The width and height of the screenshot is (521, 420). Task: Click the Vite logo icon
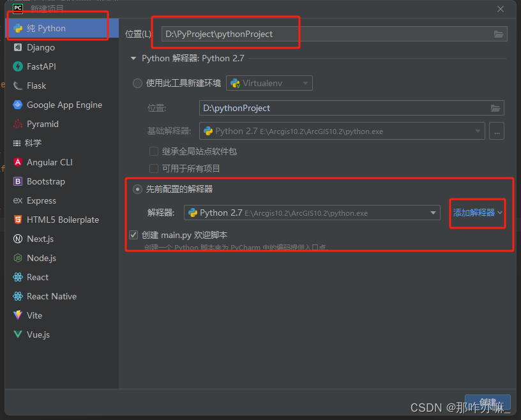click(18, 315)
